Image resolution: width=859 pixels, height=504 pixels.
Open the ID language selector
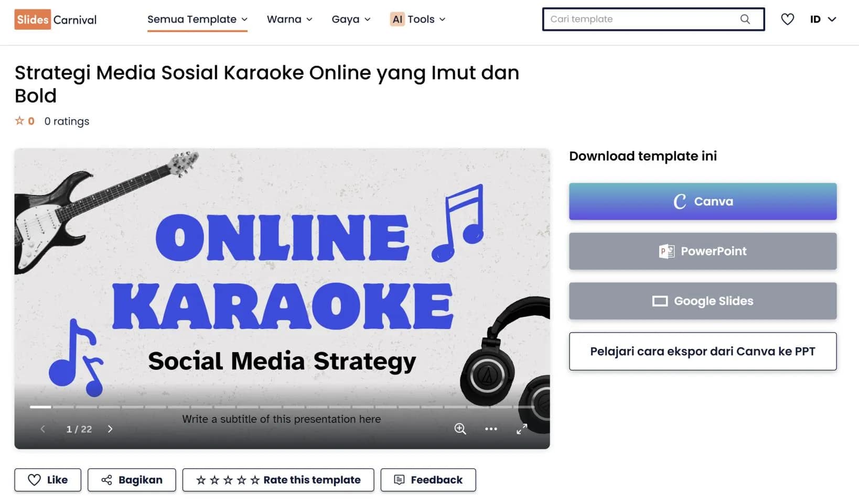pyautogui.click(x=822, y=19)
